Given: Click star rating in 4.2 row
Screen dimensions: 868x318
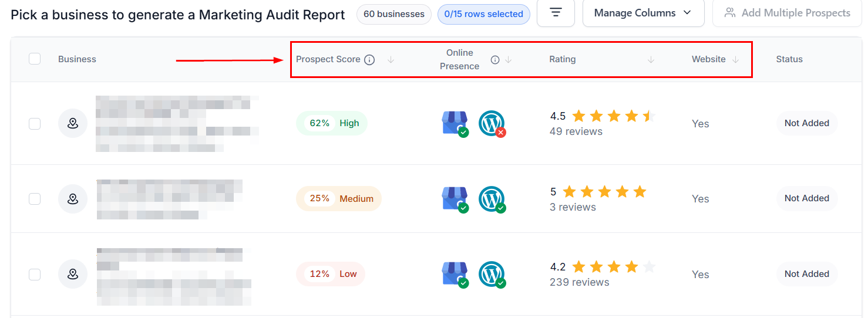Looking at the screenshot, I should (614, 267).
